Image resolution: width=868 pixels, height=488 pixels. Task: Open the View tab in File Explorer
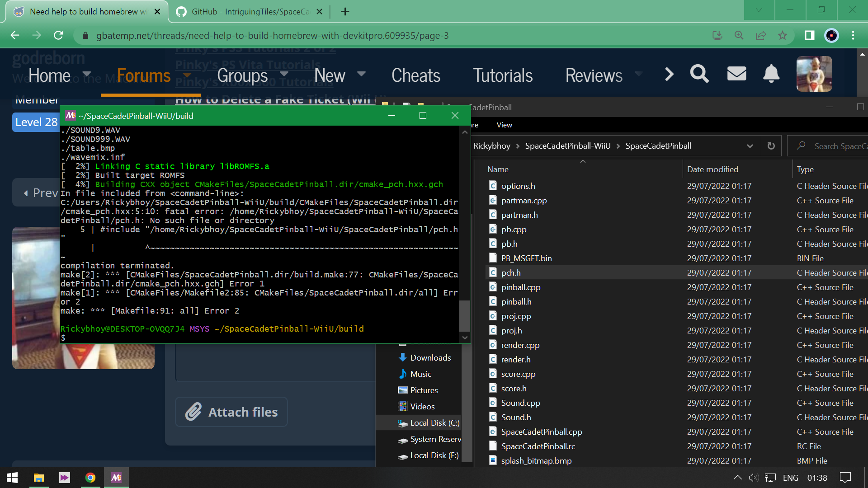(505, 125)
